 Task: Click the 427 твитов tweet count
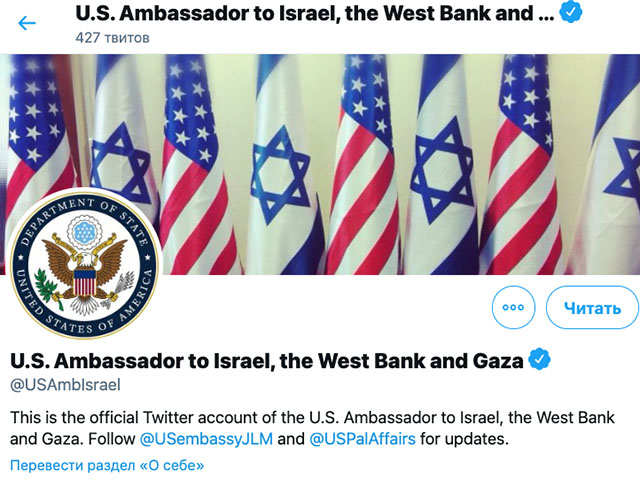(x=112, y=38)
